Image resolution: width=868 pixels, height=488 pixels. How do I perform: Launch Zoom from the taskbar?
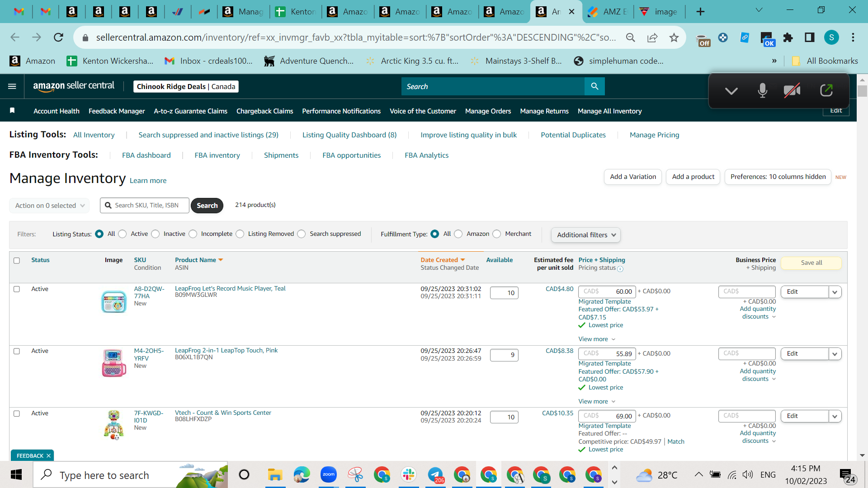[329, 475]
